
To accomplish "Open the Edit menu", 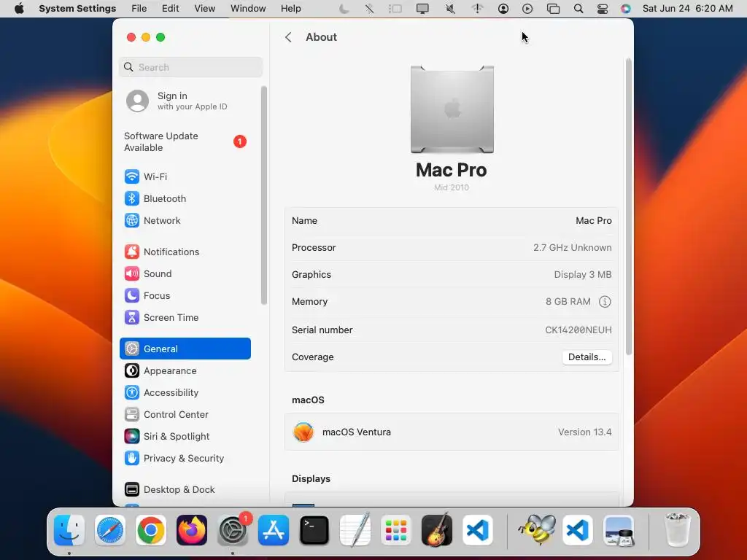I will point(171,9).
